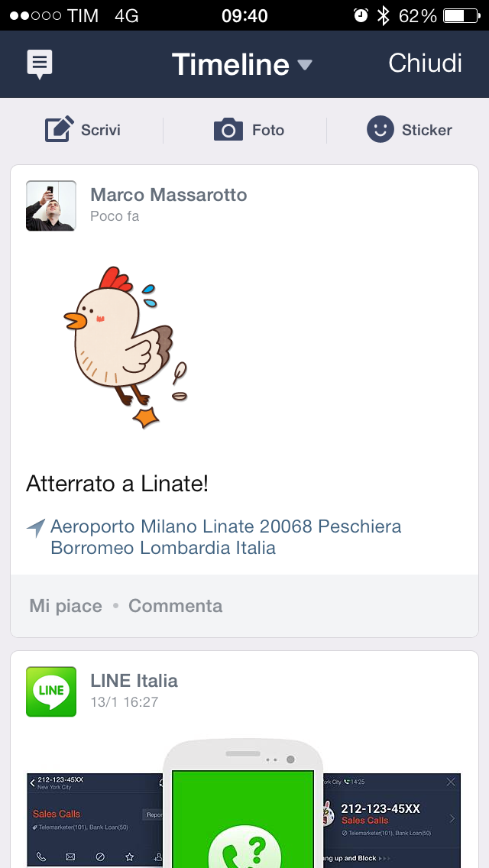Screen dimensions: 489x868
Task: Expand the Timeline dropdown arrow
Action: pos(305,65)
